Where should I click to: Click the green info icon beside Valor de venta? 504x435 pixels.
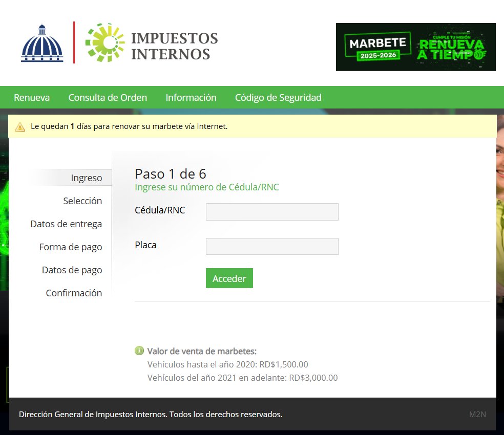point(139,351)
